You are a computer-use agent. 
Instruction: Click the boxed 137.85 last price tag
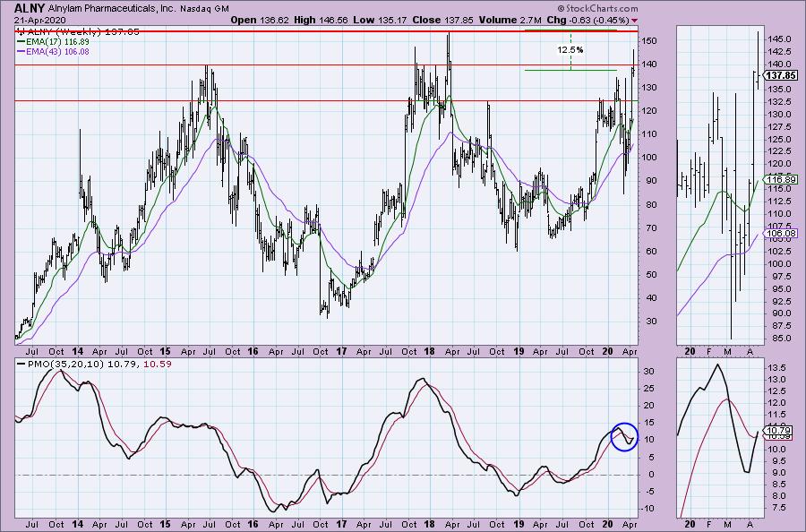pyautogui.click(x=780, y=75)
